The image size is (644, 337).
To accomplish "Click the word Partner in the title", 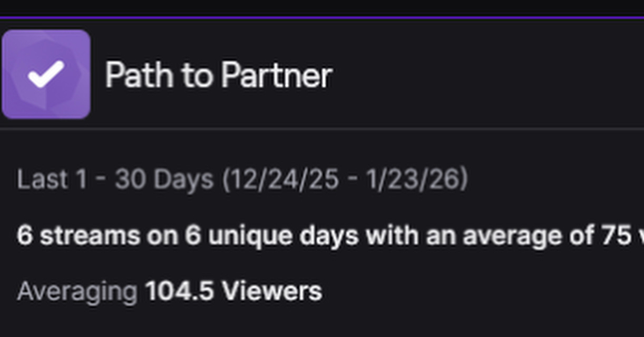I will point(276,75).
